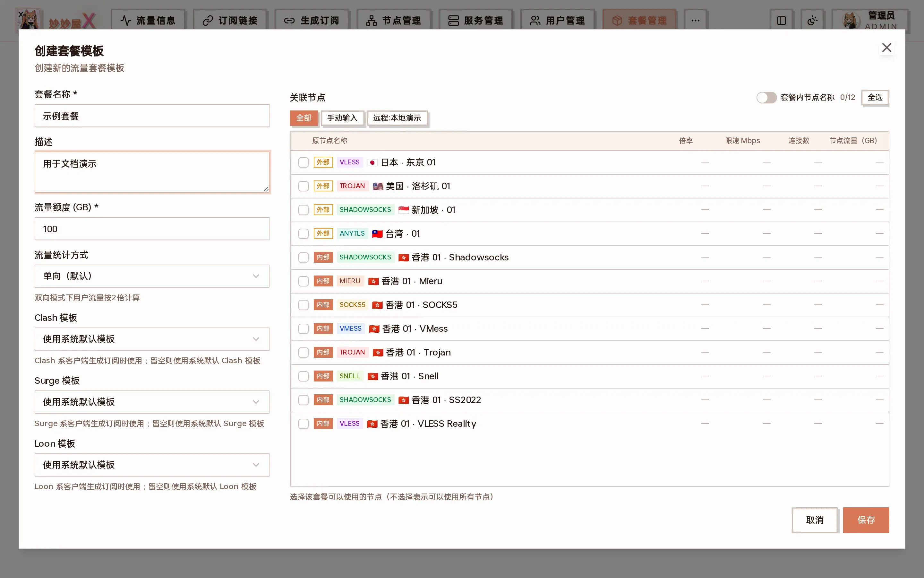This screenshot has height=578, width=924.
Task: Click the admin avatar icon
Action: 851,20
